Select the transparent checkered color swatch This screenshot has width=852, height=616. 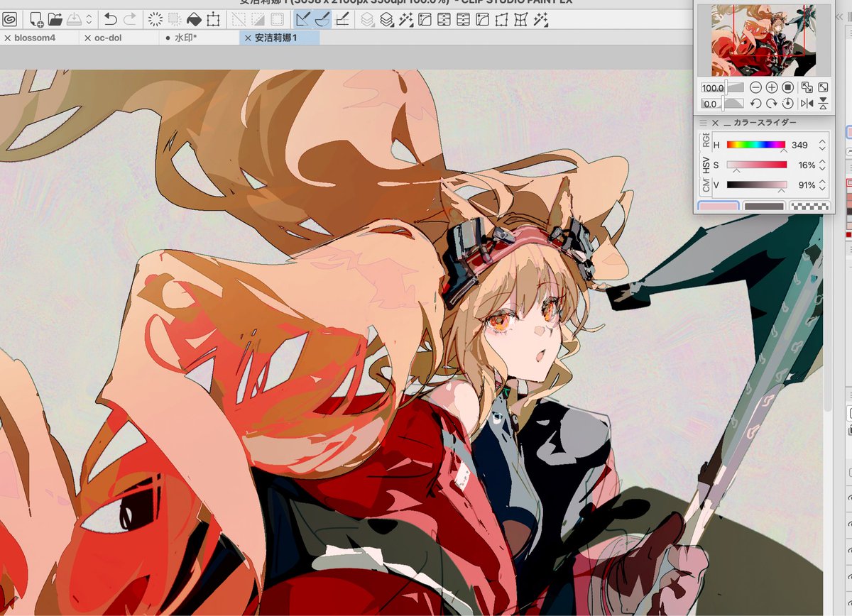809,207
